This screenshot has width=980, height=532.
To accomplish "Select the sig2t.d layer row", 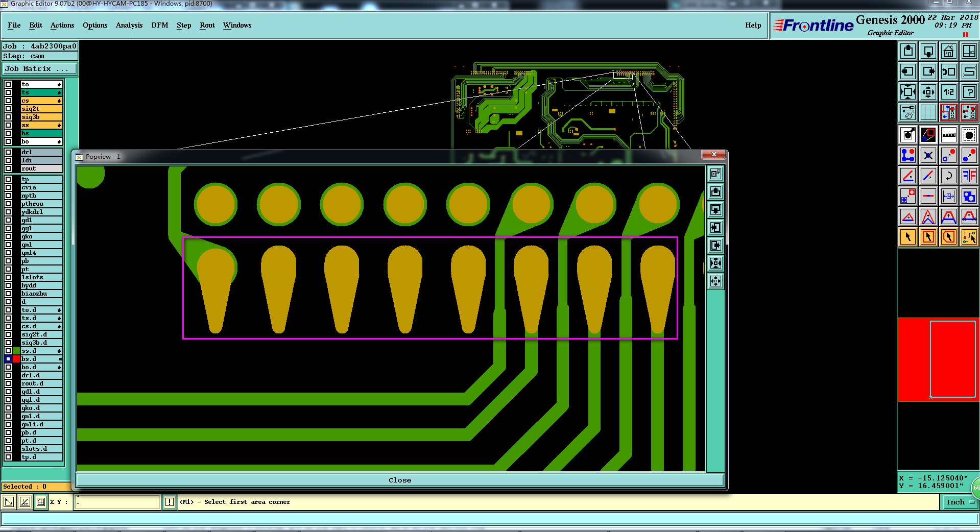I will (x=41, y=334).
